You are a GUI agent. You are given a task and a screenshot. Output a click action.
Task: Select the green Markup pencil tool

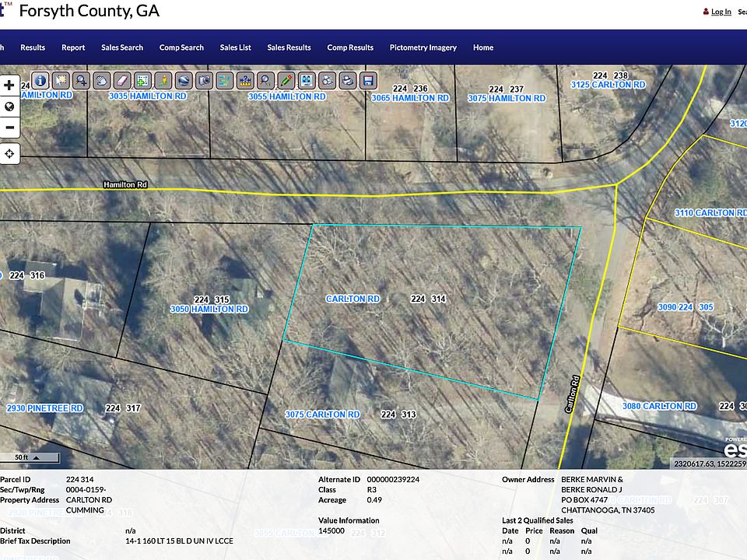click(x=284, y=80)
